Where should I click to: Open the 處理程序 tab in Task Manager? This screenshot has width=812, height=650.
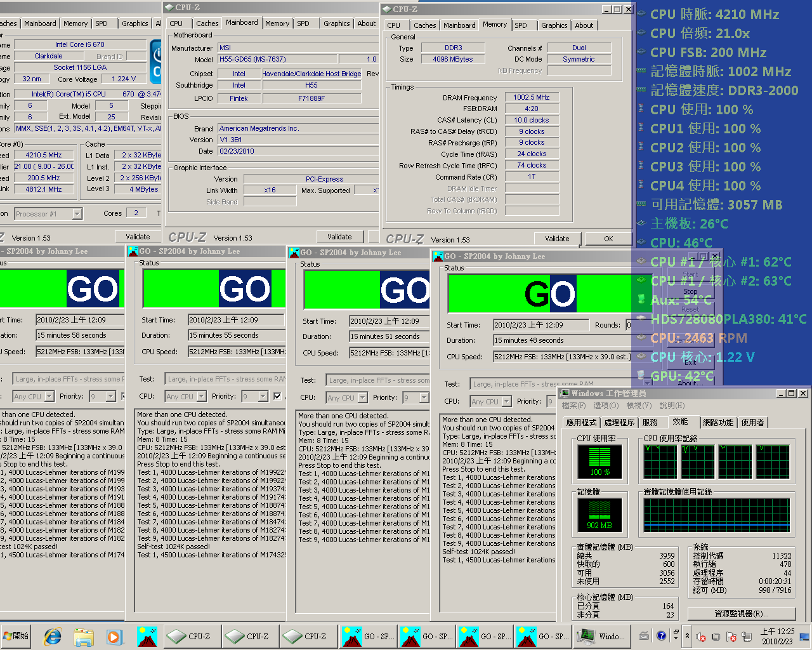[x=619, y=422]
